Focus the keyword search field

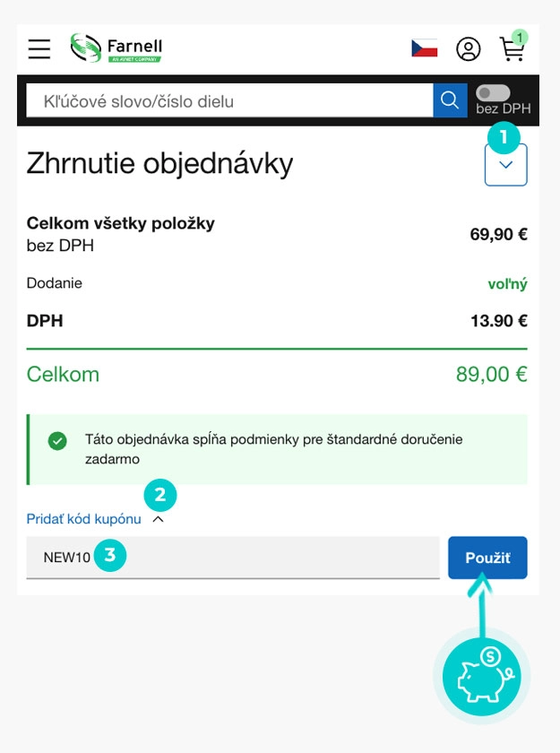tap(228, 101)
